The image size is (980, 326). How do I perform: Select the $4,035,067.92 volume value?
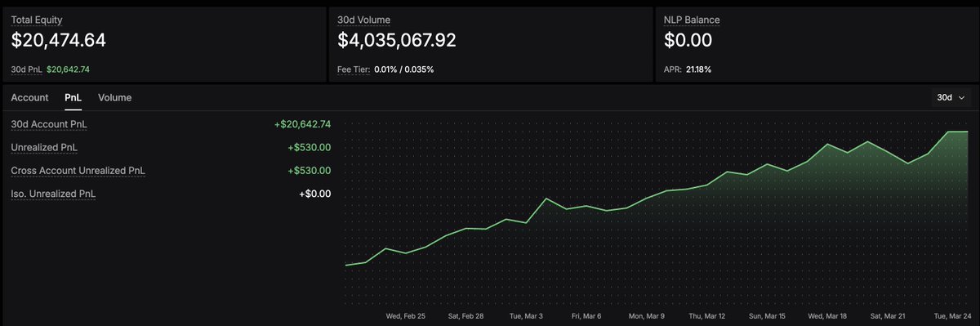tap(397, 40)
